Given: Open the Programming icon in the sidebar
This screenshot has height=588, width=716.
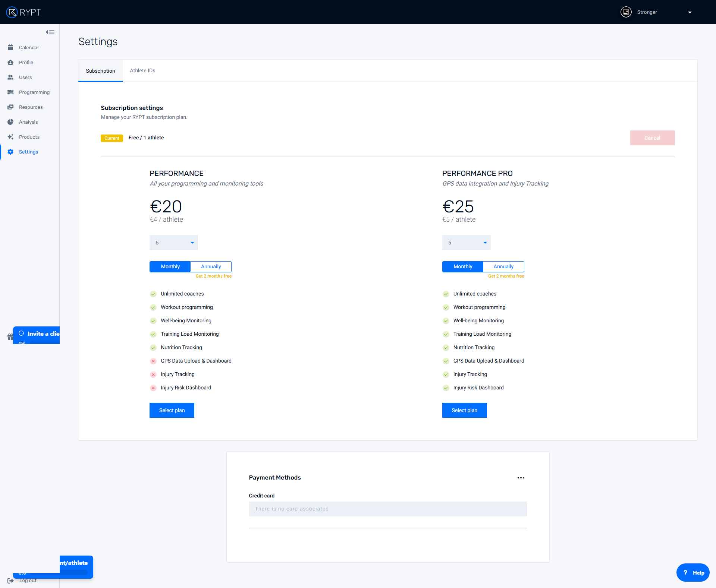Looking at the screenshot, I should click(x=10, y=92).
